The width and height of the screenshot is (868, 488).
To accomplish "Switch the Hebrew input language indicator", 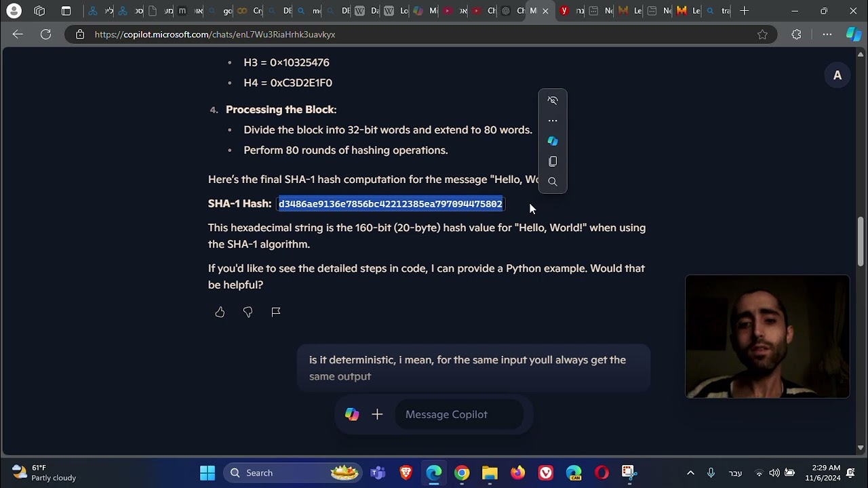I will click(x=735, y=473).
